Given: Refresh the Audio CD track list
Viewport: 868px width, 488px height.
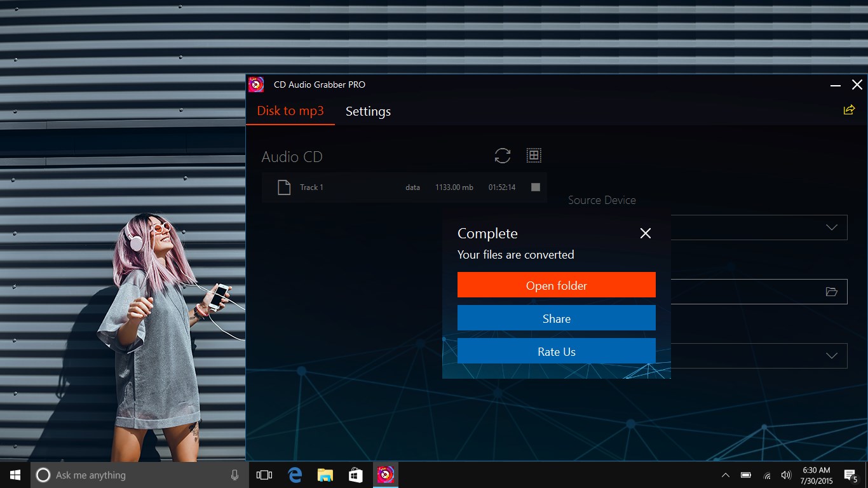Looking at the screenshot, I should (x=502, y=156).
